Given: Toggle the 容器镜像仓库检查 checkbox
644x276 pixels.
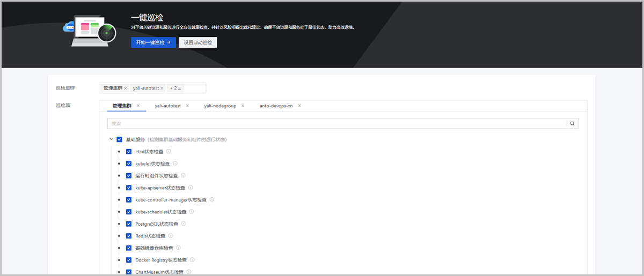Looking at the screenshot, I should (x=129, y=248).
